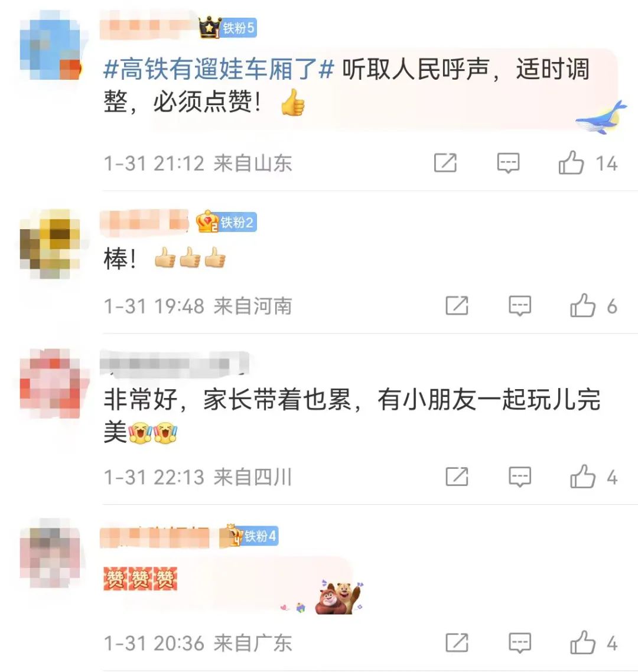Repost the Shandong comment
This screenshot has width=638, height=672.
[445, 163]
